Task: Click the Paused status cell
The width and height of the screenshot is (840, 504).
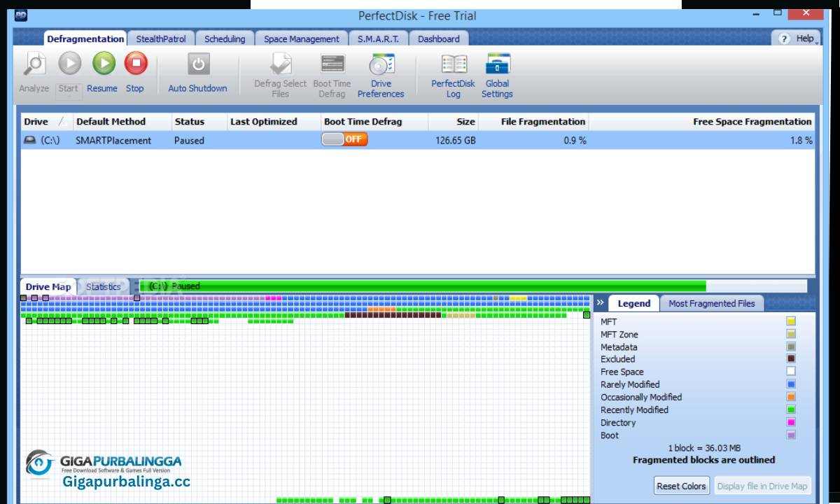Action: 189,141
